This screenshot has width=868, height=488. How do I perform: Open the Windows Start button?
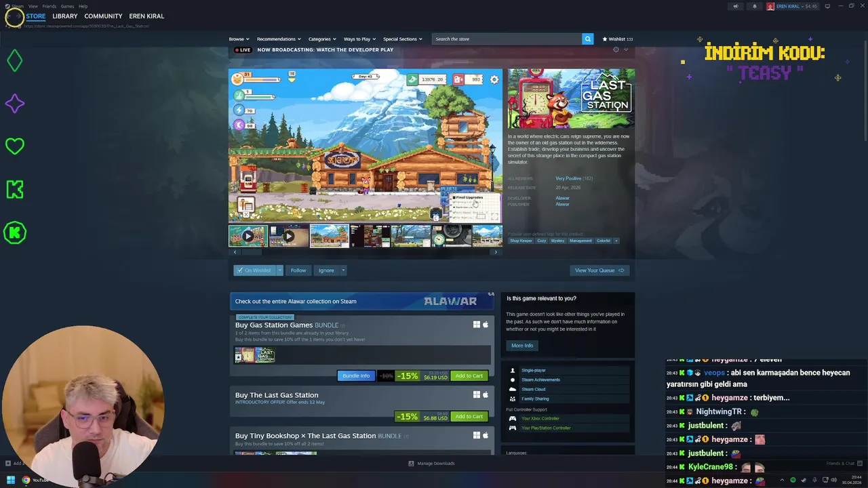click(11, 480)
